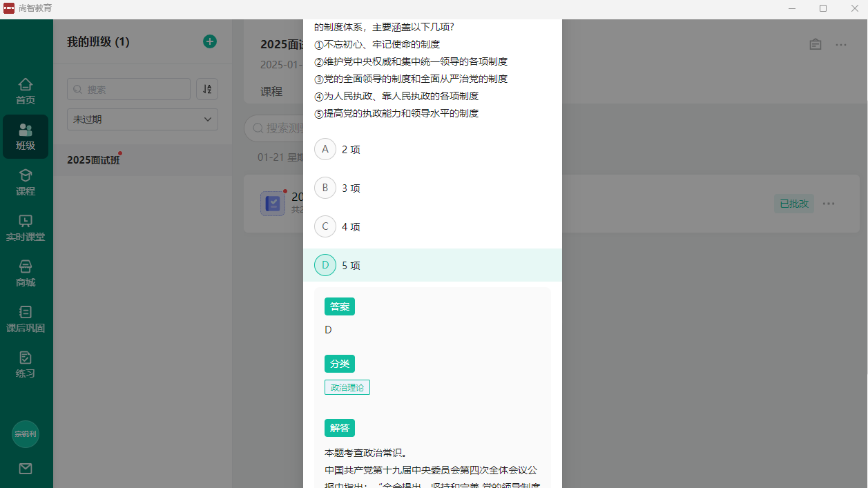Pick answer option D (5 项)
868x488 pixels.
(325, 265)
